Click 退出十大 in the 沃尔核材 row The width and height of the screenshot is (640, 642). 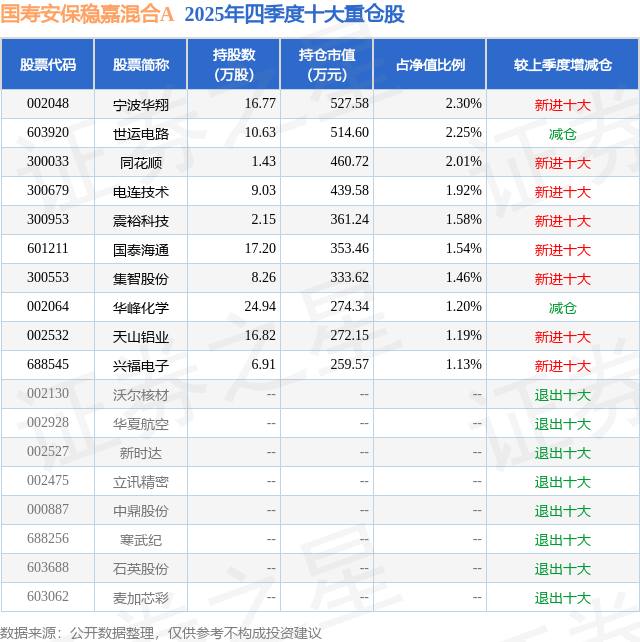click(x=562, y=396)
